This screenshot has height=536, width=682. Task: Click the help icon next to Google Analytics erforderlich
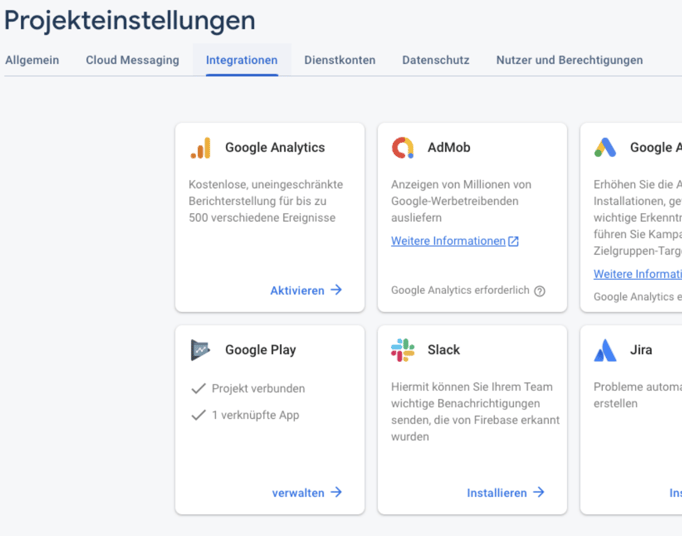pyautogui.click(x=539, y=291)
